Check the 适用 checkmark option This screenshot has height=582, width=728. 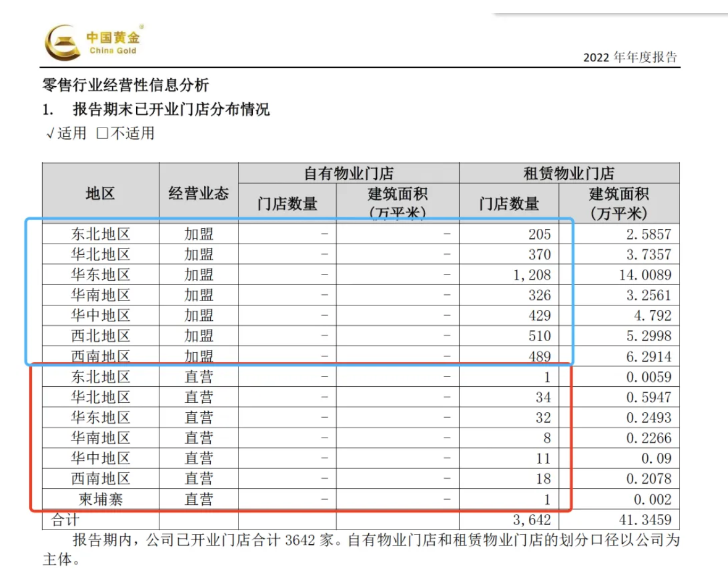click(51, 134)
